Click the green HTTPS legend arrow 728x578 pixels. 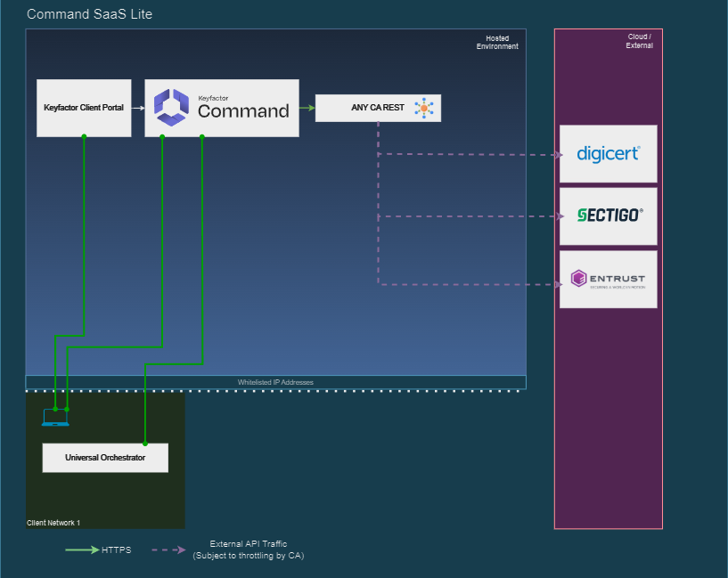[x=82, y=550]
